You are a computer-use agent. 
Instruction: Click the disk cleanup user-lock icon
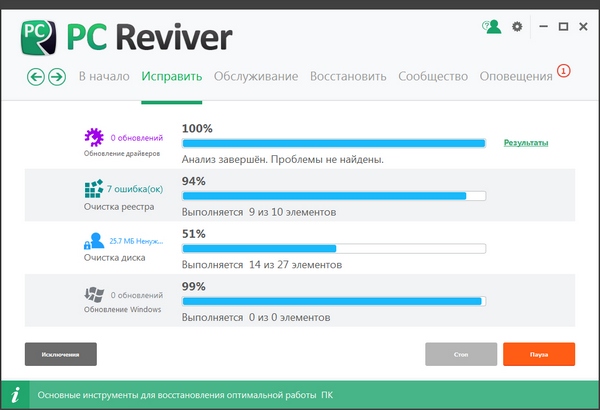[94, 241]
